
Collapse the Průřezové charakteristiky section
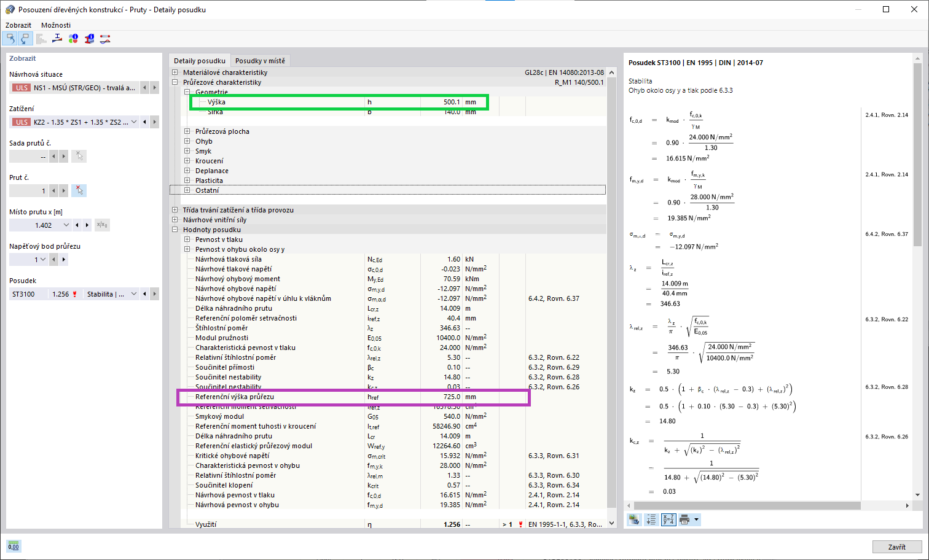pos(175,82)
